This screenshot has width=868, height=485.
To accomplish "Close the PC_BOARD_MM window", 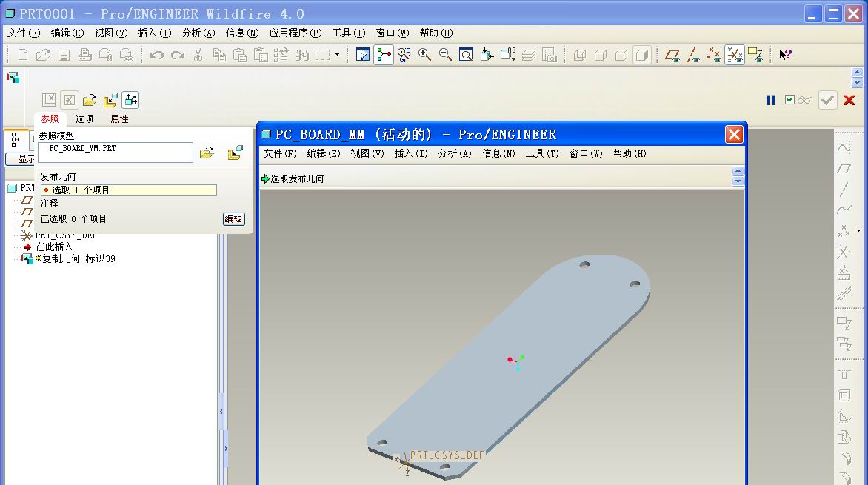I will (x=734, y=135).
